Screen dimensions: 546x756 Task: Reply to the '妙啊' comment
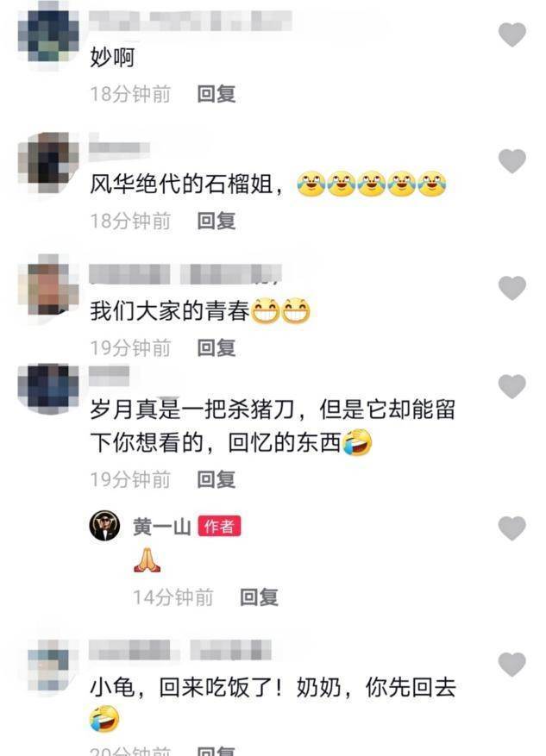(x=217, y=94)
